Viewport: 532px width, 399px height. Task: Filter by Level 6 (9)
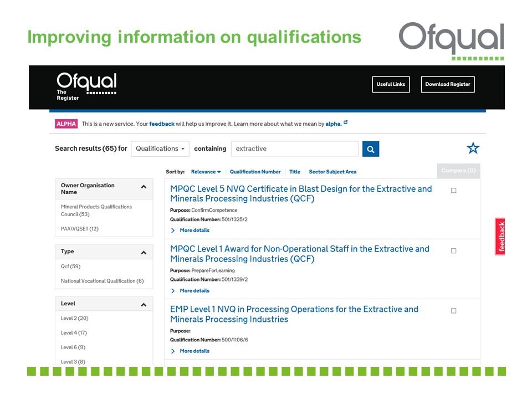73,347
